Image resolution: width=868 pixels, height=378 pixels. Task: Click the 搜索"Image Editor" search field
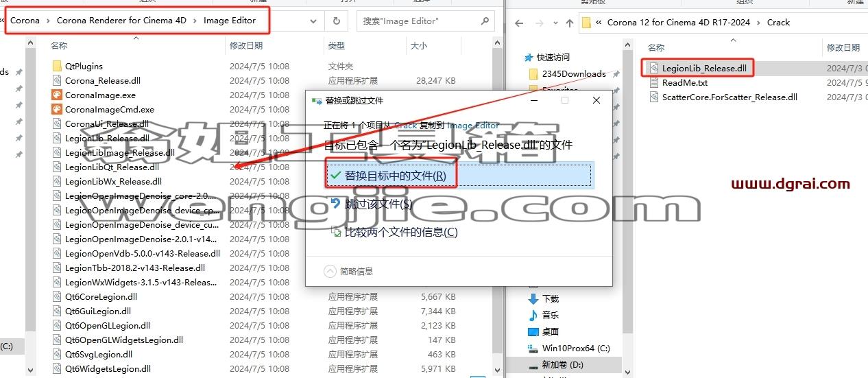click(x=418, y=21)
